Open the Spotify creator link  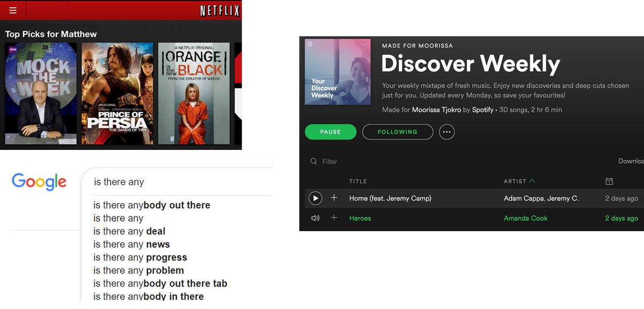tap(484, 110)
